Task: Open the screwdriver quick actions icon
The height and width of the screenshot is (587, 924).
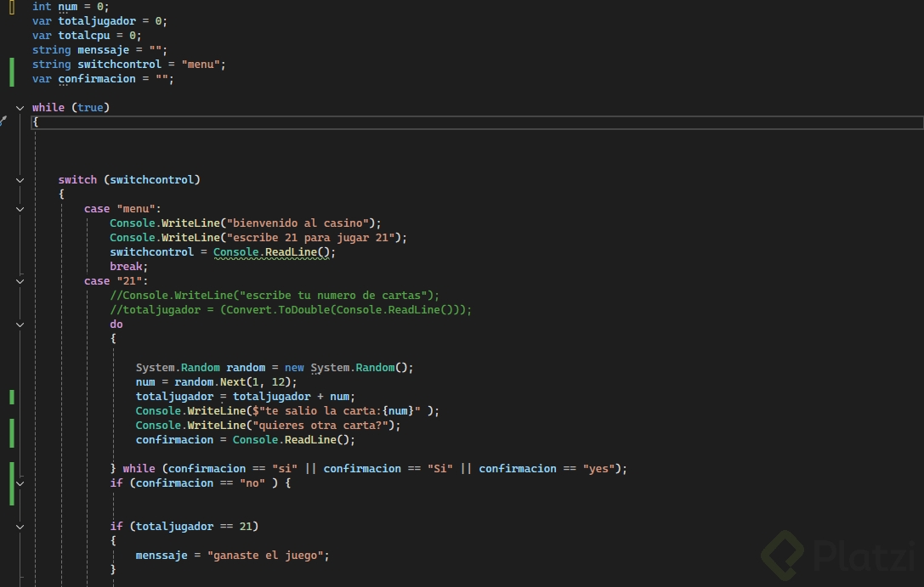Action: click(3, 121)
